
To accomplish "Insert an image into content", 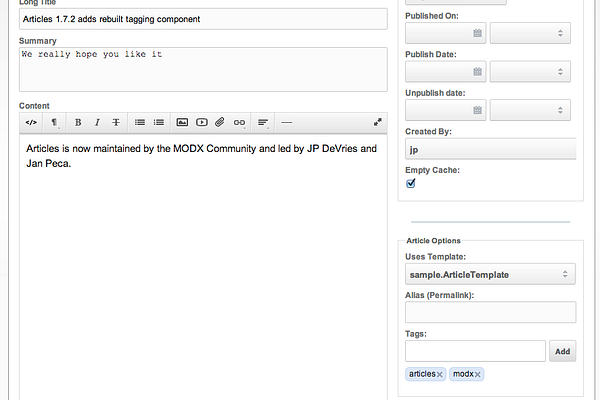I will tap(182, 122).
